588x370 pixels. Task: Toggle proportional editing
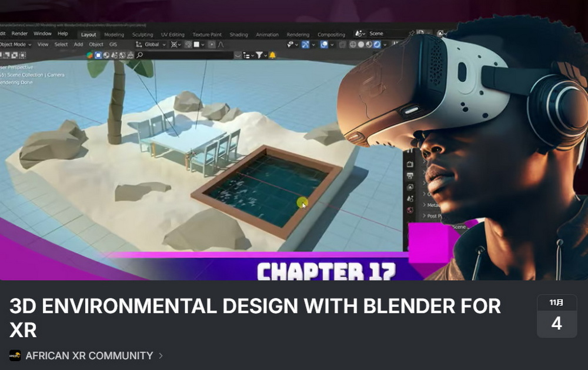212,45
